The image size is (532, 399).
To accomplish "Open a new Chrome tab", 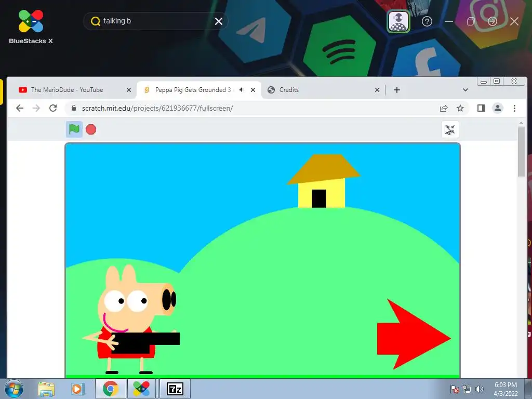I will pos(396,90).
